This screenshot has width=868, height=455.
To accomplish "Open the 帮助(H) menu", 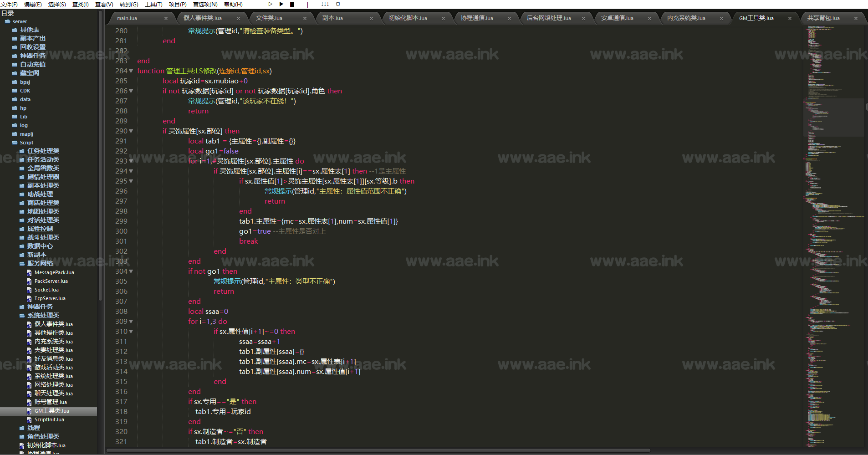I will [x=233, y=4].
